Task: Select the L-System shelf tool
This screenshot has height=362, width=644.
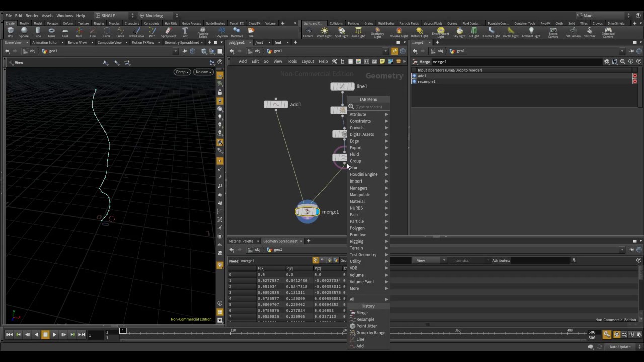Action: 221,33
